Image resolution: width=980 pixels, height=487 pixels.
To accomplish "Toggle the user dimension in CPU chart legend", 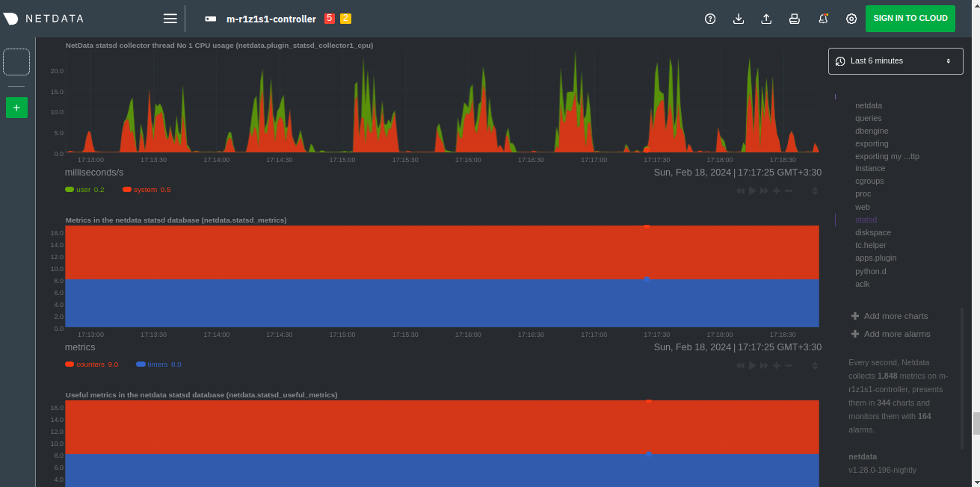I will tap(83, 190).
